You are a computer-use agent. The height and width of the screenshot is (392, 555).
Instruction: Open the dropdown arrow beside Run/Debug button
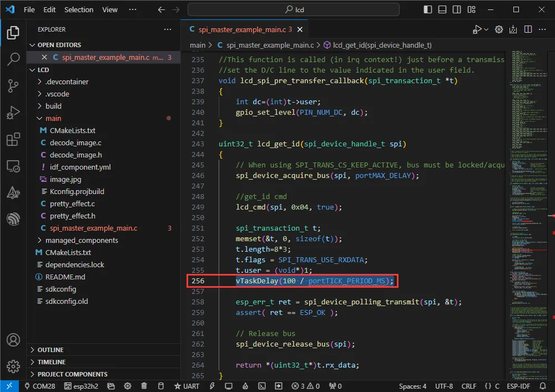(x=487, y=29)
